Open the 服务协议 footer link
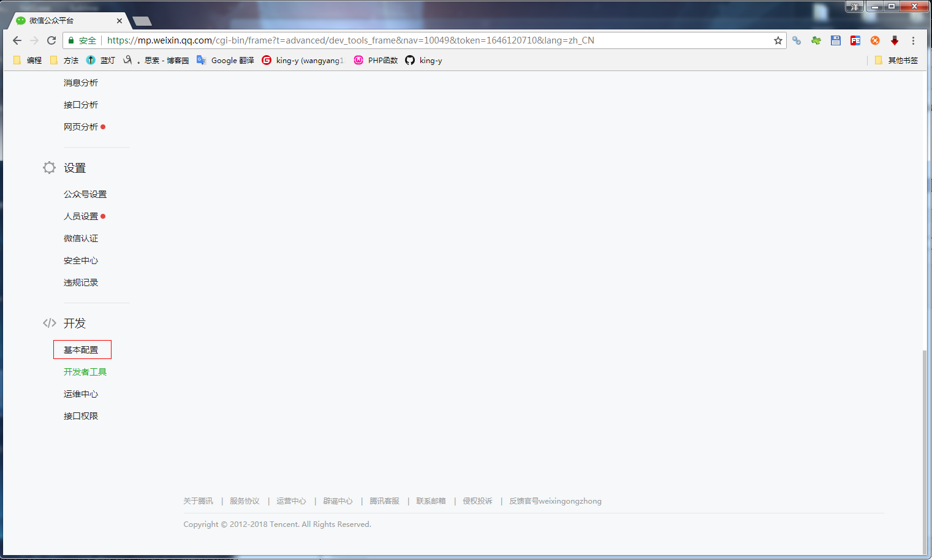Screen dimensions: 932x560 tap(244, 501)
